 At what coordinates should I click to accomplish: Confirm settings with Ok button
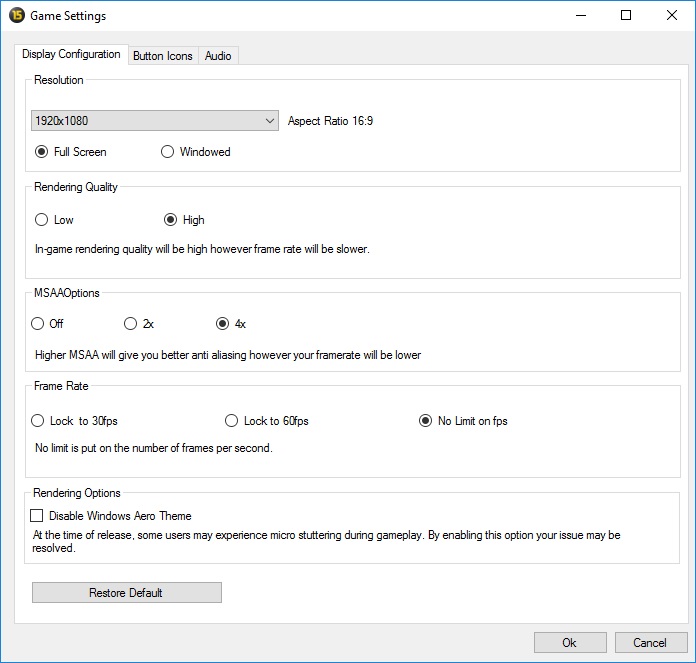click(569, 642)
